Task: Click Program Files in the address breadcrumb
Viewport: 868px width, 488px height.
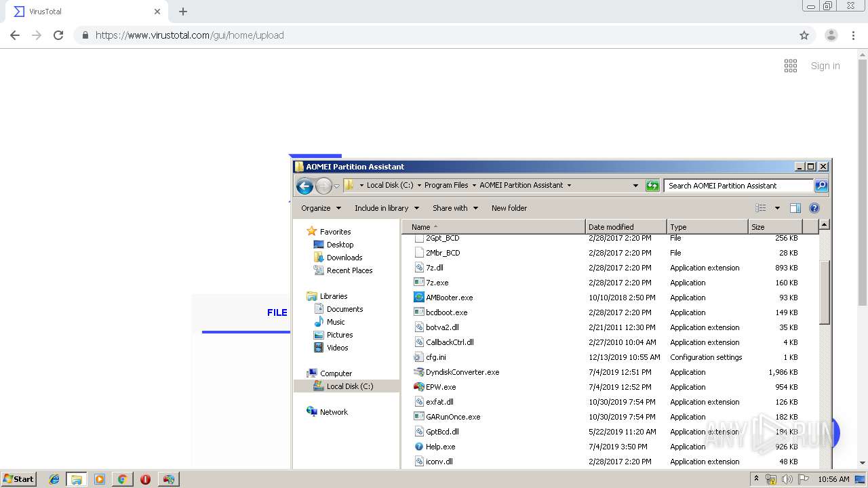Action: tap(446, 185)
